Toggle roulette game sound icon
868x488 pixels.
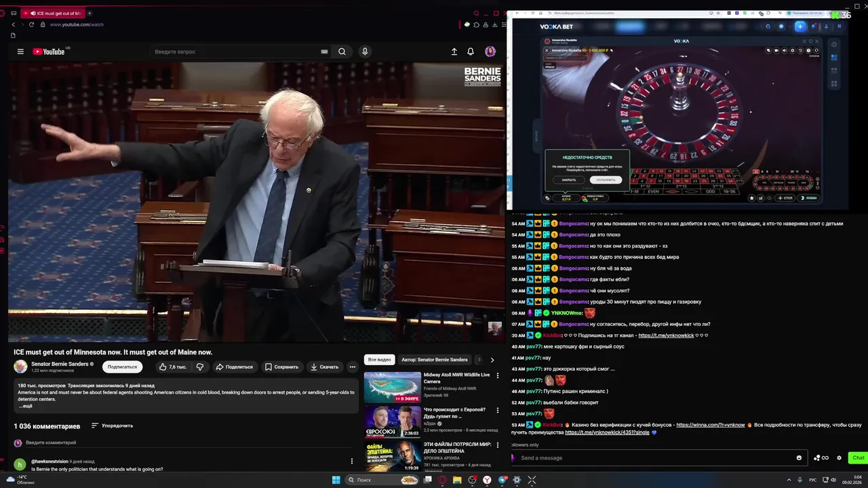coord(784,50)
